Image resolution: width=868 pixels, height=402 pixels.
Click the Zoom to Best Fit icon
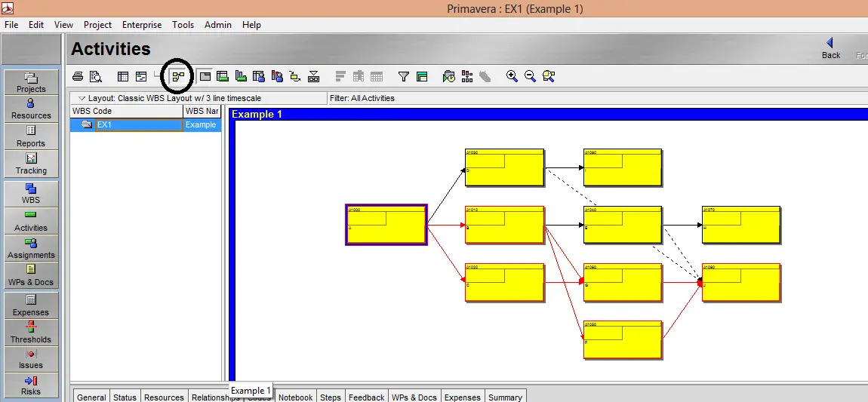tap(549, 76)
